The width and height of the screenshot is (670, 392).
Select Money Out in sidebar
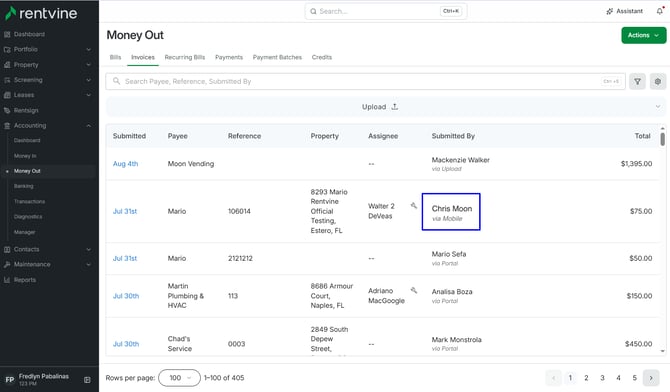pyautogui.click(x=27, y=171)
